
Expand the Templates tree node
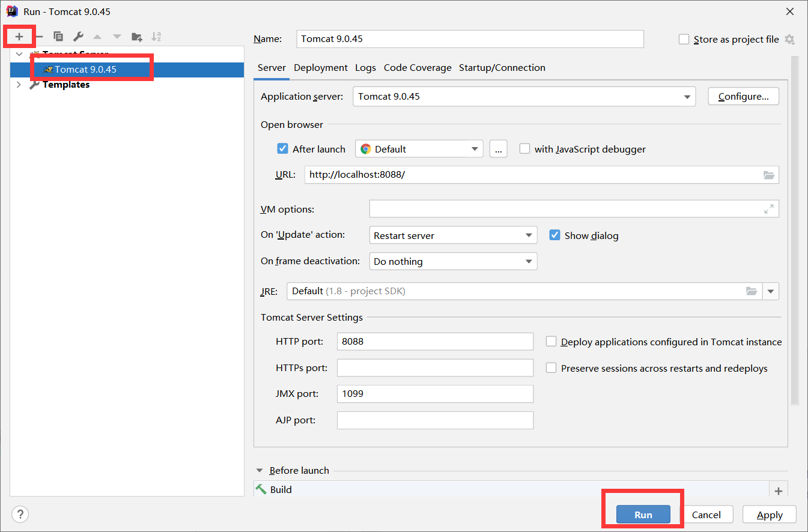tap(19, 85)
